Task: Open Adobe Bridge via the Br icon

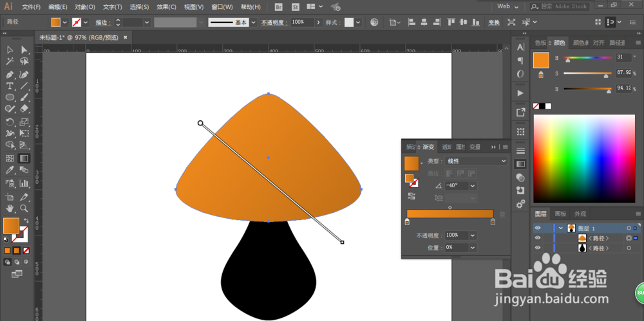Action: [x=278, y=6]
